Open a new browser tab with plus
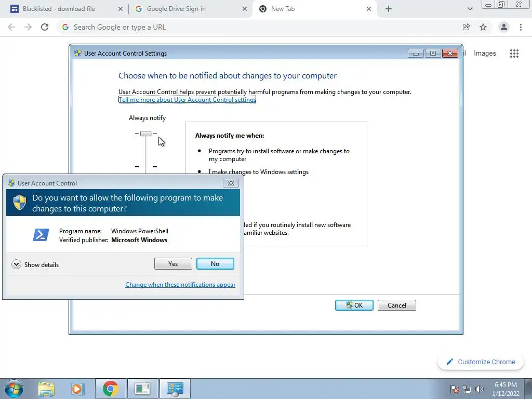532x399 pixels. point(389,9)
